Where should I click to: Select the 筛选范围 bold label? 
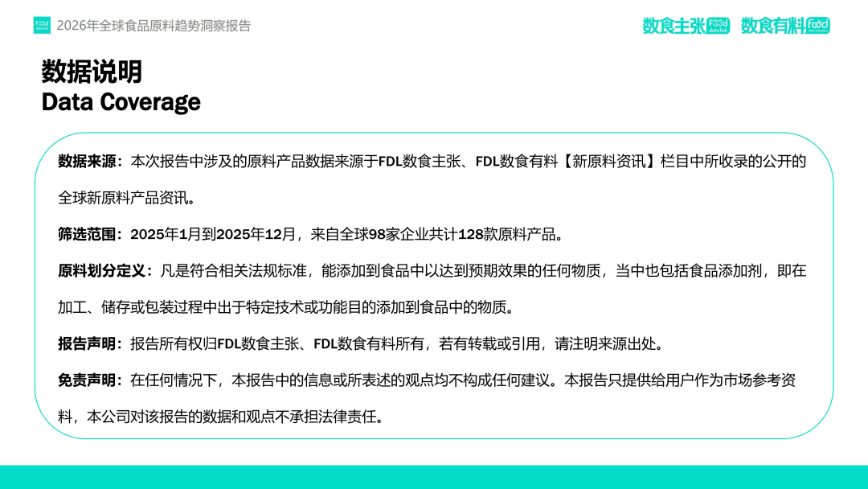coord(88,235)
